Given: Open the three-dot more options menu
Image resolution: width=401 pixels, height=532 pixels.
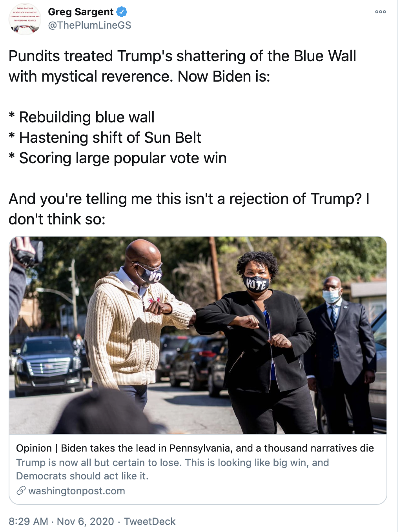Looking at the screenshot, I should [380, 12].
